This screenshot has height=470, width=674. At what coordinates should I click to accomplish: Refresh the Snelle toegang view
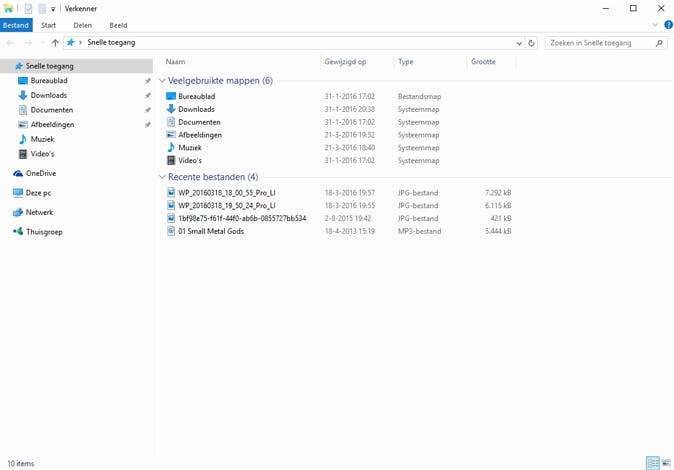531,43
